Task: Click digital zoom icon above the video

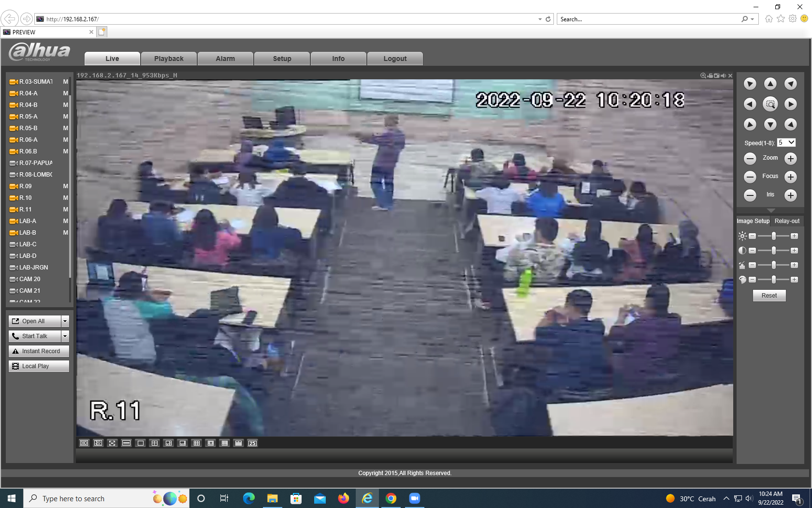Action: (x=703, y=75)
